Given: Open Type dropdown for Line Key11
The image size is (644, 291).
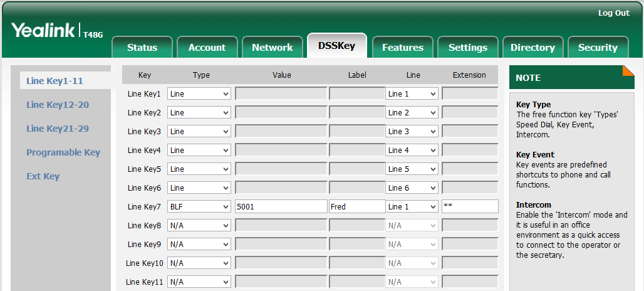Looking at the screenshot, I should pos(199,282).
